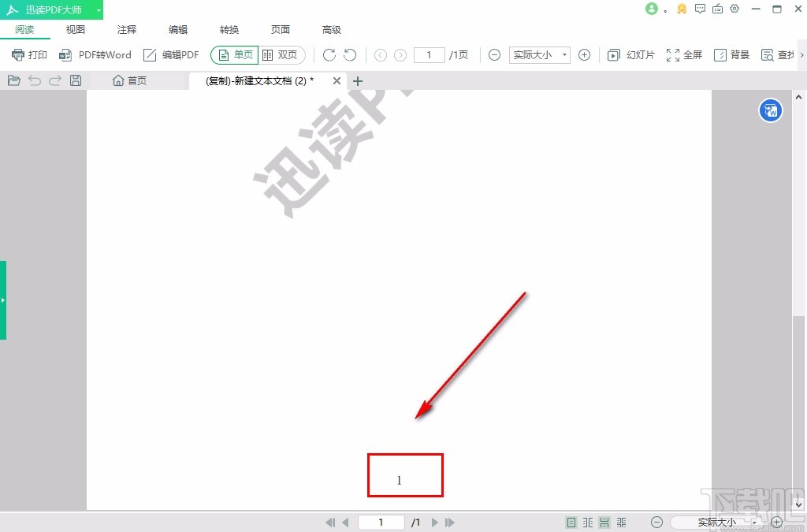Open the 转换 menu tab
This screenshot has height=532, width=807.
229,29
